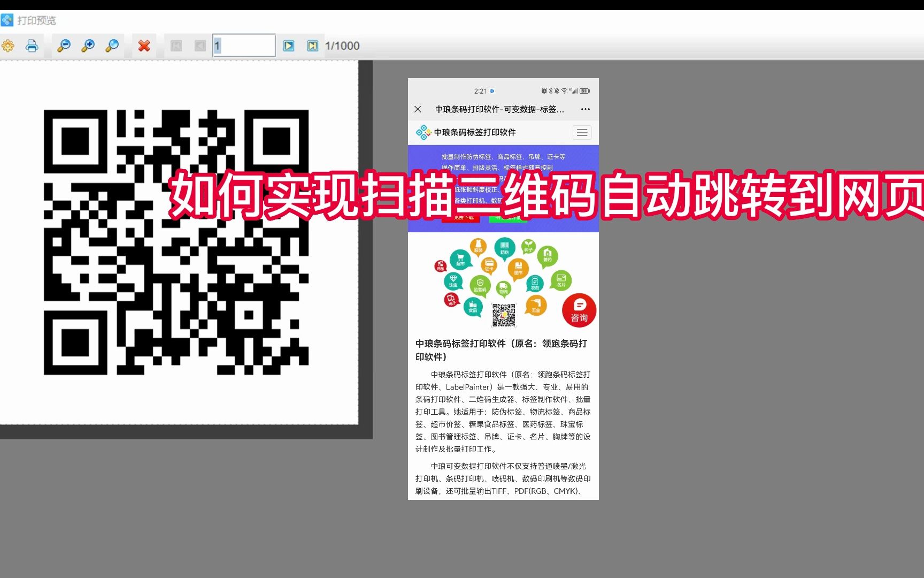The height and width of the screenshot is (578, 924).
Task: Click the phone battery indicator icon
Action: 584,91
